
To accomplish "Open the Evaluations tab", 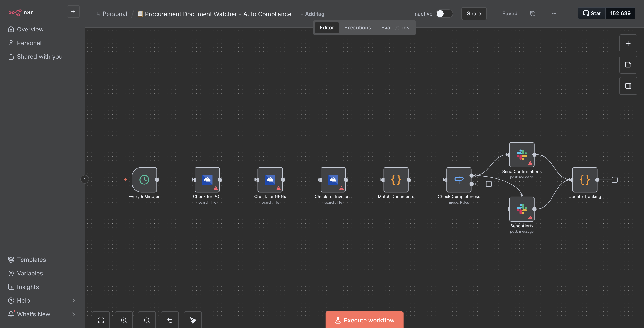I will pos(395,27).
